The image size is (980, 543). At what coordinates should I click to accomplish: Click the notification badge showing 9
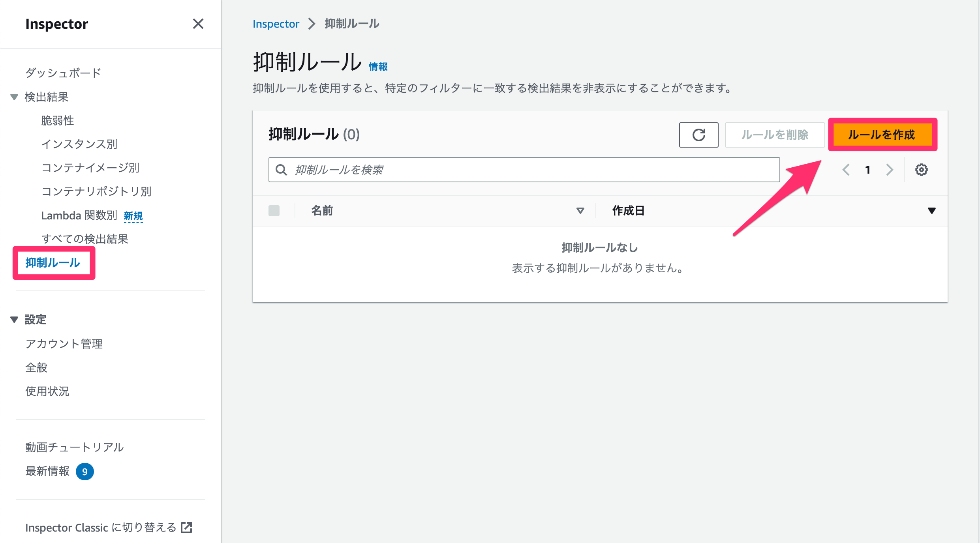pos(84,472)
